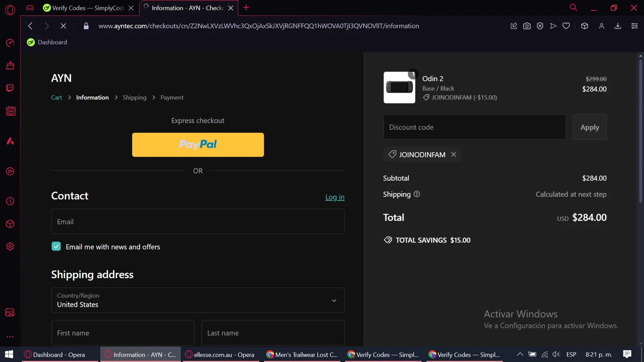Open Opera menu logo icon
The height and width of the screenshot is (362, 644).
click(x=10, y=9)
